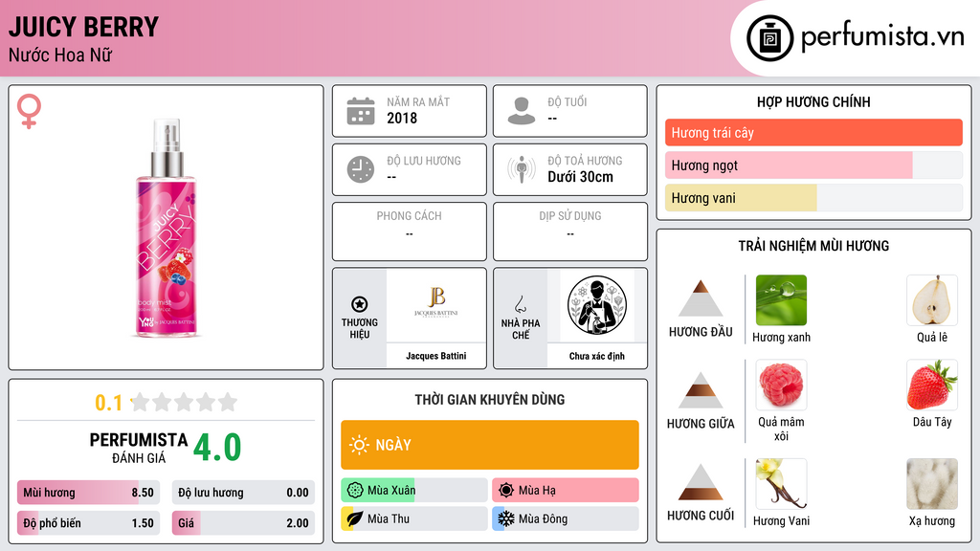Click the perfumer illustration avatar
The image size is (980, 551).
597,305
